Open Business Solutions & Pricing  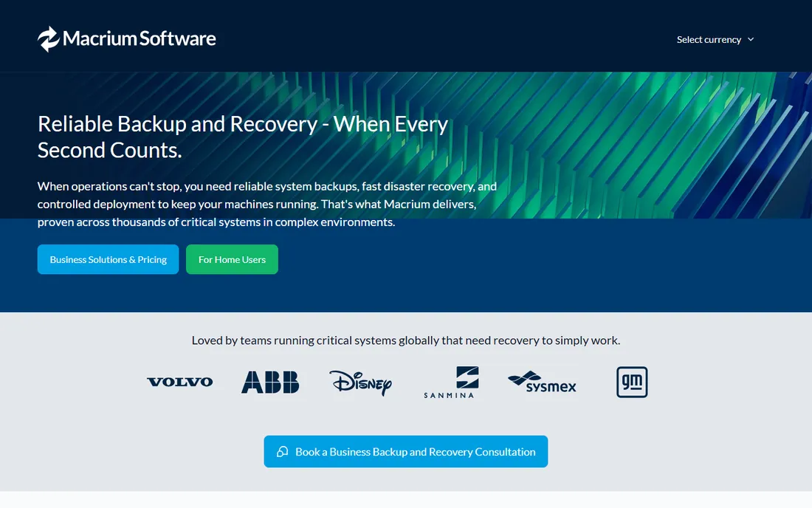[108, 259]
